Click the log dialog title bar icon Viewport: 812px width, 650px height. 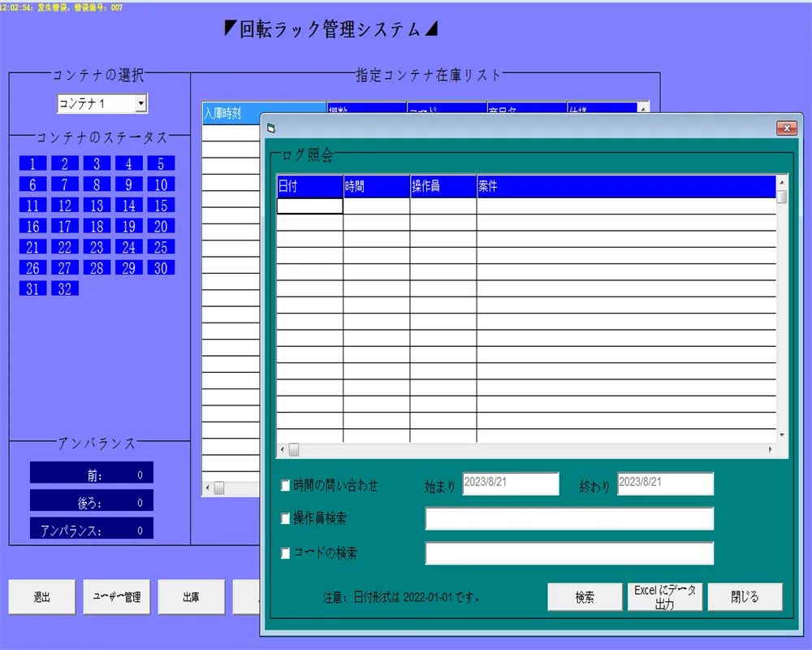tap(271, 128)
